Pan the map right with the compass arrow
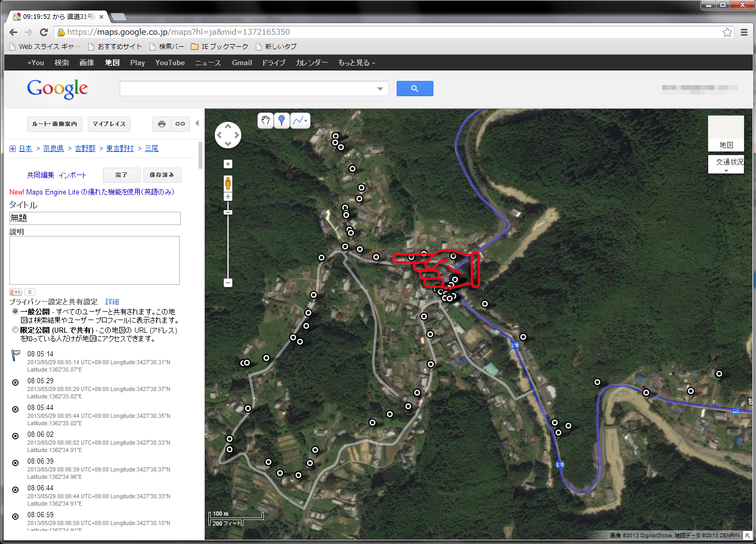 (236, 135)
